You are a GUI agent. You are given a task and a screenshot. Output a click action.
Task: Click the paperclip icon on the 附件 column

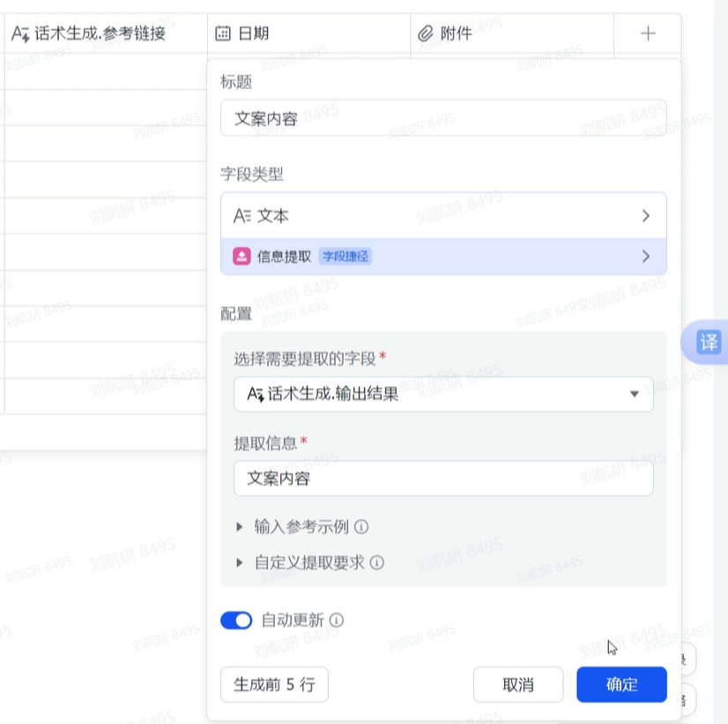pyautogui.click(x=424, y=33)
